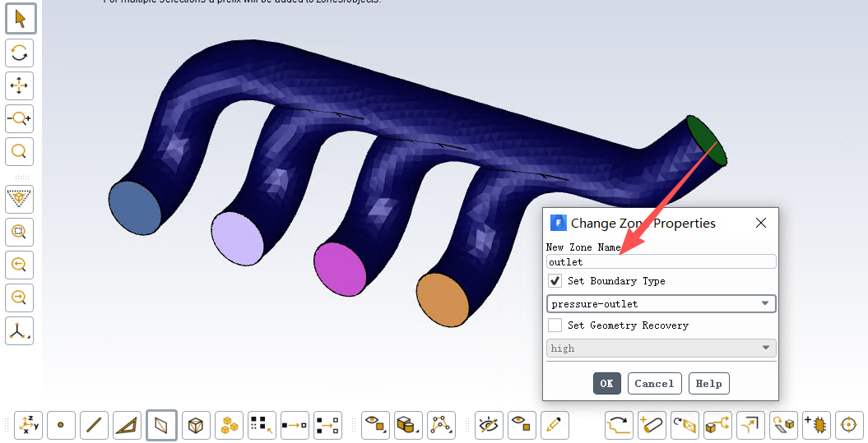
Task: Click the cube with branching arrows icon
Action: point(717,425)
